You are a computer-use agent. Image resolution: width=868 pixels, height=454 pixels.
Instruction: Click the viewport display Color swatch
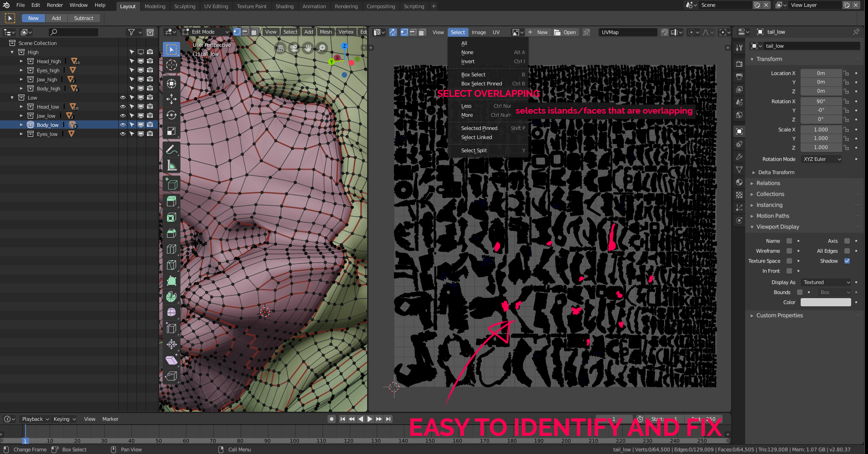click(x=826, y=302)
